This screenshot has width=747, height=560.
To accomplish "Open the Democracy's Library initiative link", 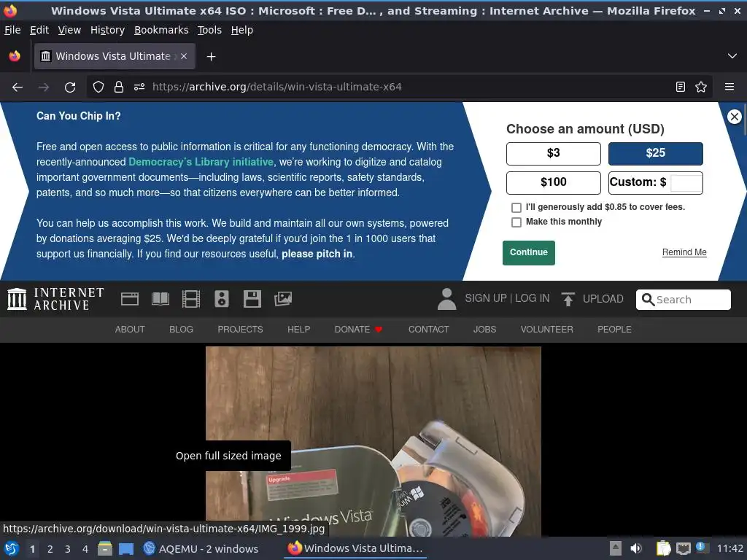I will (201, 162).
